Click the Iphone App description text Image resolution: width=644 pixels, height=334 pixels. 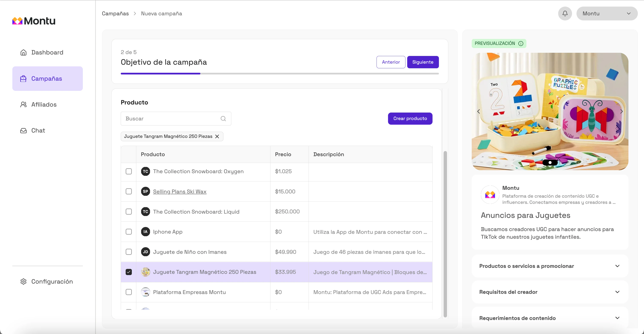click(x=370, y=232)
